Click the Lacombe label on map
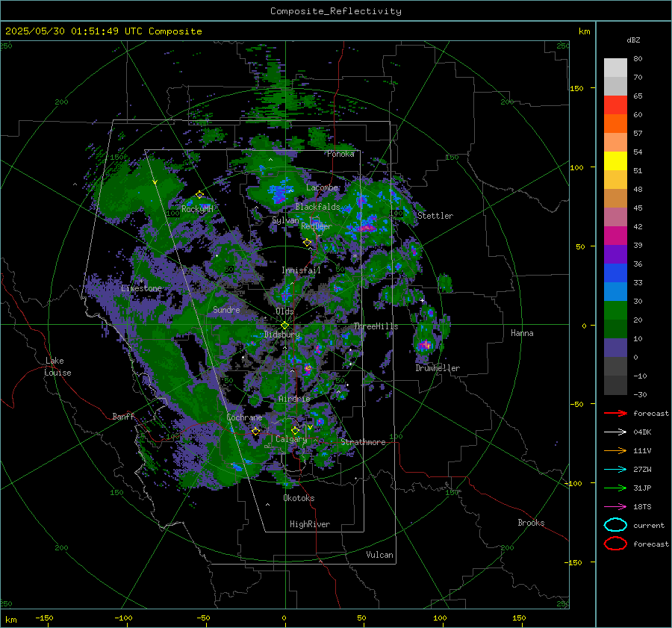This screenshot has height=628, width=672. point(322,187)
